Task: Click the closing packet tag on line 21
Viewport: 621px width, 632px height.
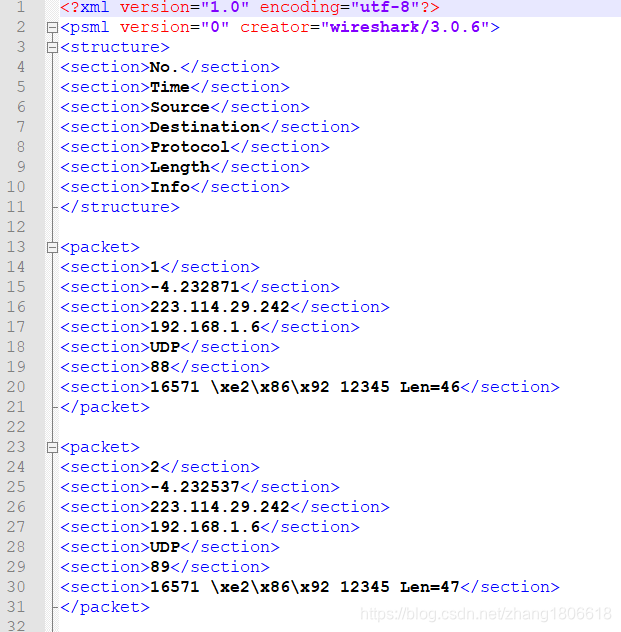Action: click(105, 407)
